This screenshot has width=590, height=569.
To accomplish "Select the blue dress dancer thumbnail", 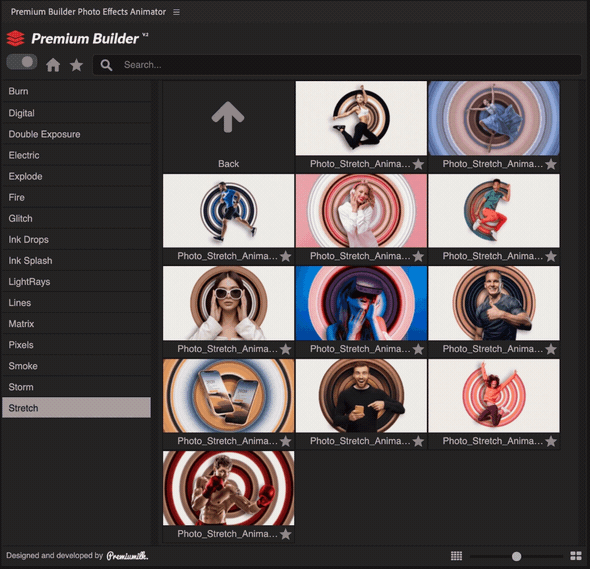I will 494,118.
